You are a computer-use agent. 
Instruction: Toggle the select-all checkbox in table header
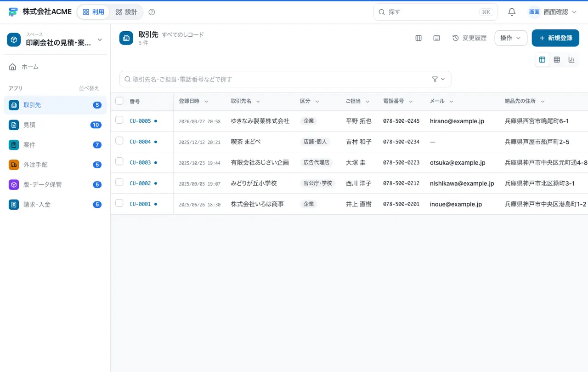pyautogui.click(x=119, y=101)
